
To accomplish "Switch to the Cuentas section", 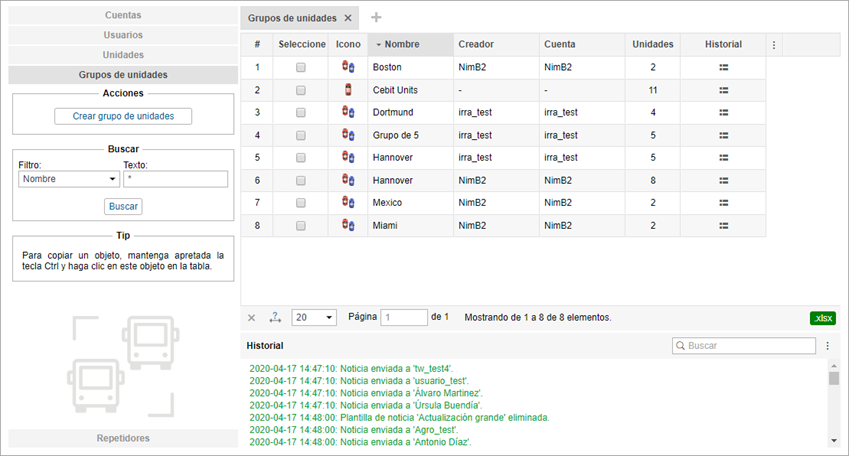I will [x=122, y=15].
